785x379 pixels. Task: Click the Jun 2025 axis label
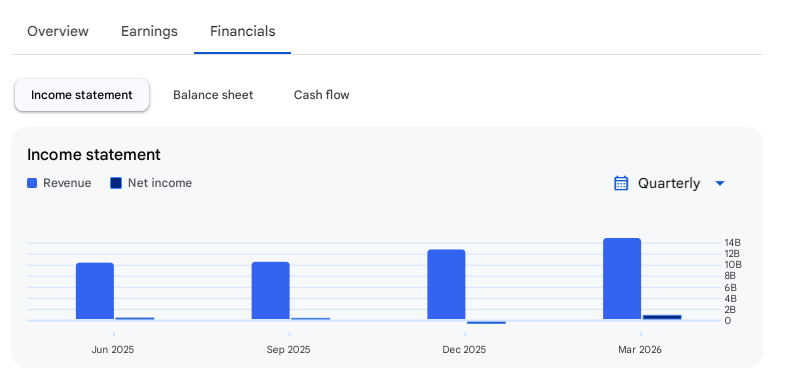(x=113, y=349)
